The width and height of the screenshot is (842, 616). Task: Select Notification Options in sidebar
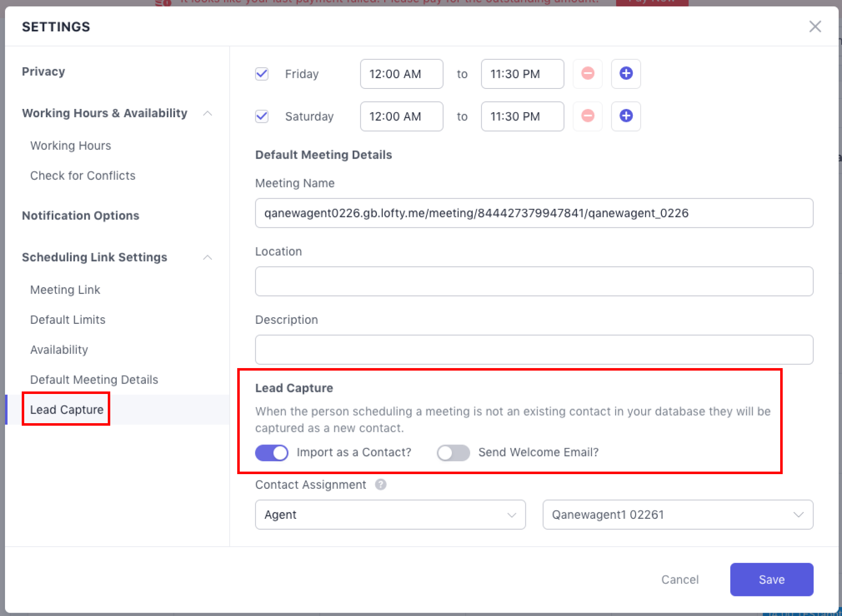(81, 215)
